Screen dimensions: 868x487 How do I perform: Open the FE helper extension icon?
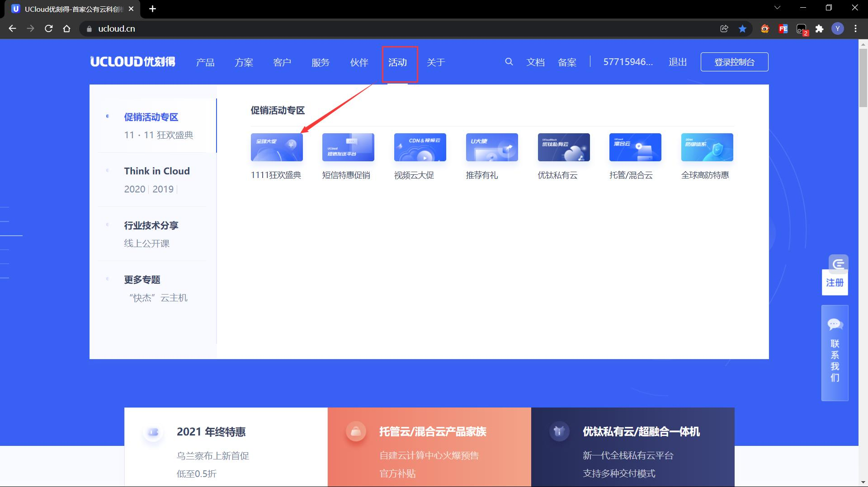coord(783,28)
